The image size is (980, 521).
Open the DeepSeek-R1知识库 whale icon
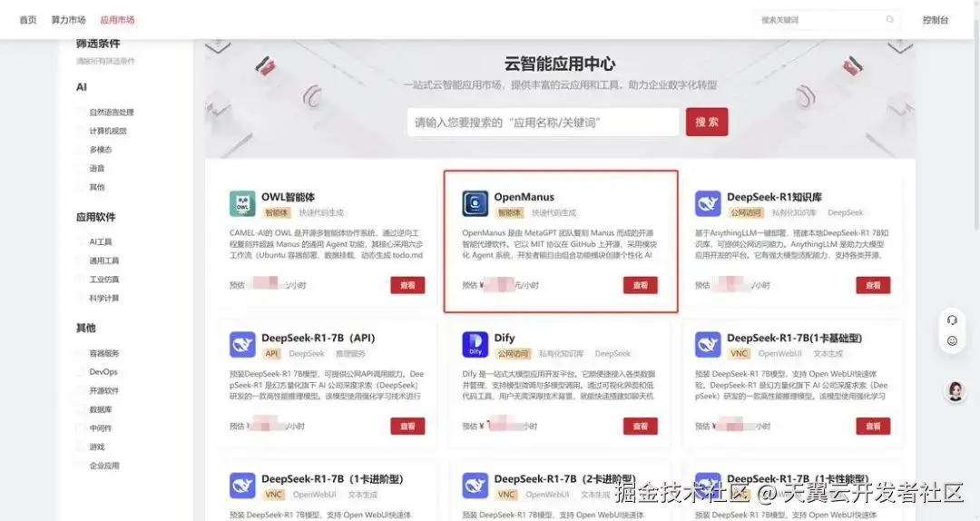tap(708, 204)
